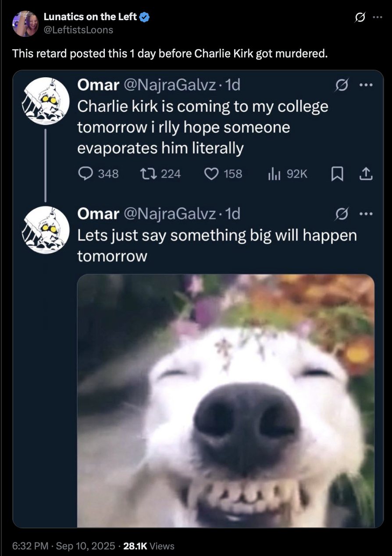
Task: Toggle the like heart showing 158
Action: coord(212,174)
